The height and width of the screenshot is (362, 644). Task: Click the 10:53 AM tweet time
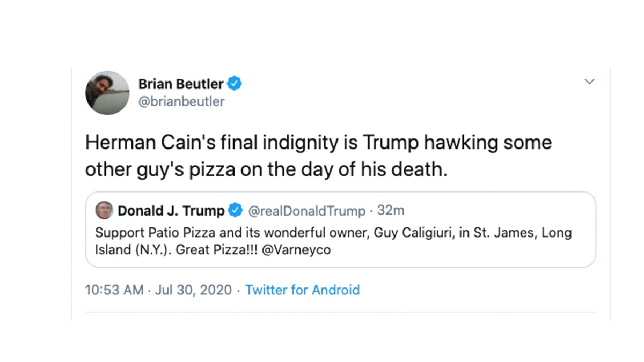pyautogui.click(x=114, y=290)
